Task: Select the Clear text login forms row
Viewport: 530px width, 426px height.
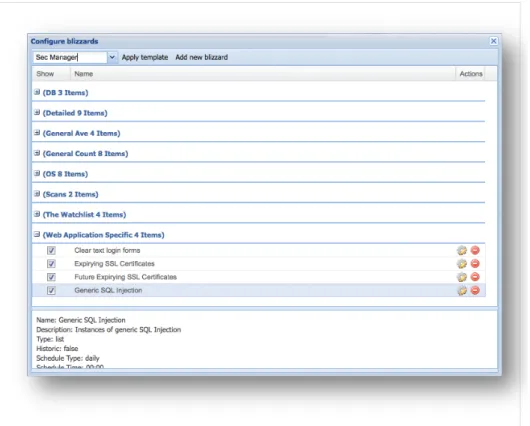Action: 259,251
